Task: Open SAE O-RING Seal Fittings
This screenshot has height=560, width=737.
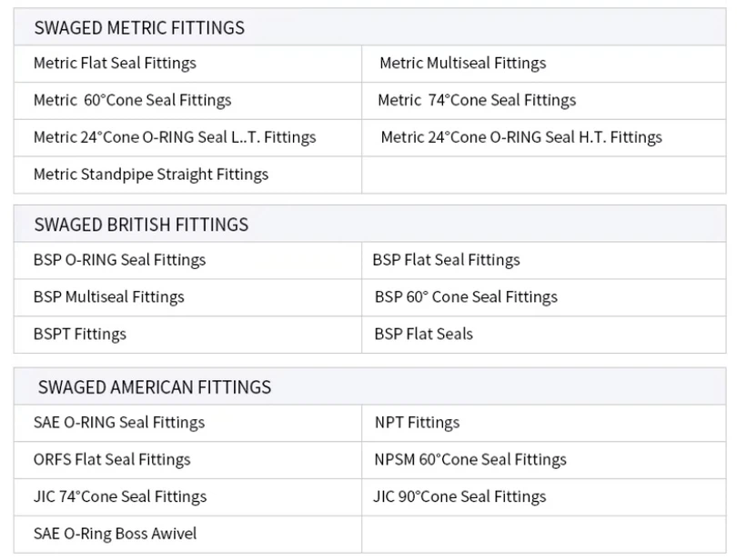Action: pyautogui.click(x=119, y=423)
